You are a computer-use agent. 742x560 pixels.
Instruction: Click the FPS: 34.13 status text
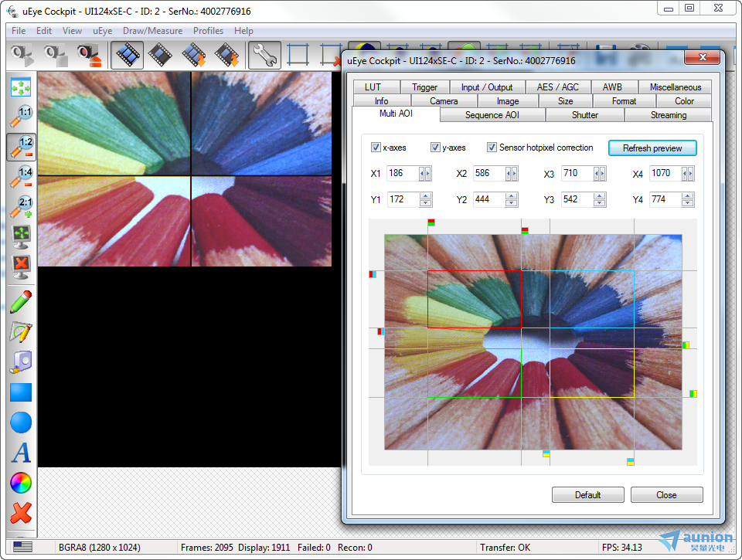tap(621, 547)
